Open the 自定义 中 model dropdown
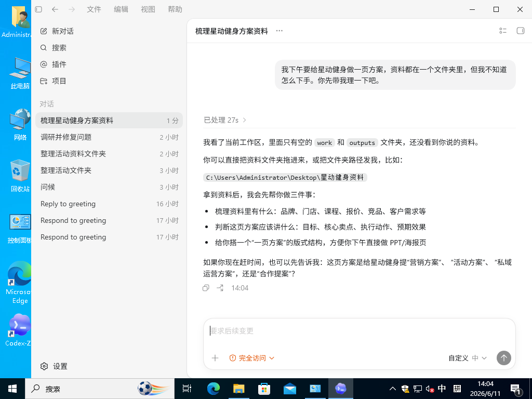Image resolution: width=532 pixels, height=399 pixels. coord(468,358)
